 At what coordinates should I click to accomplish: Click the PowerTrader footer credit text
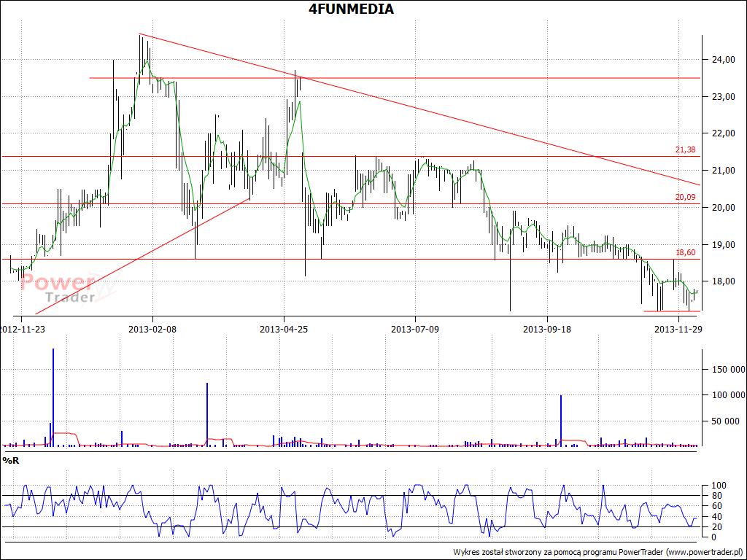coord(598,552)
